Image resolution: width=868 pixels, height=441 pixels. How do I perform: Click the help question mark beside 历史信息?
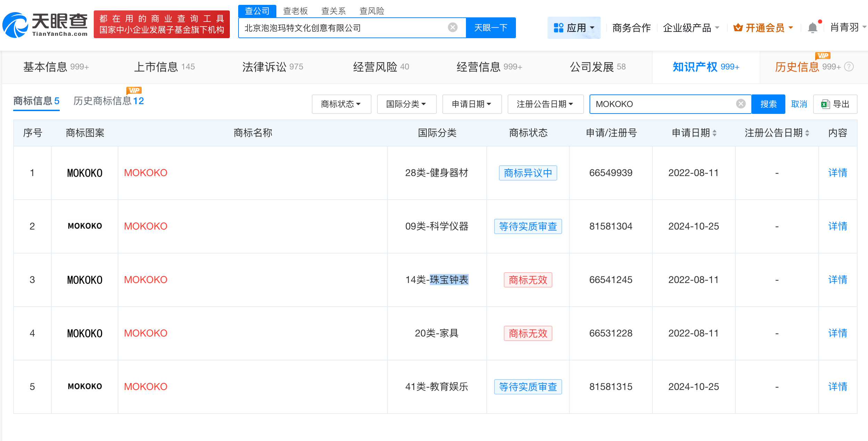(x=850, y=67)
